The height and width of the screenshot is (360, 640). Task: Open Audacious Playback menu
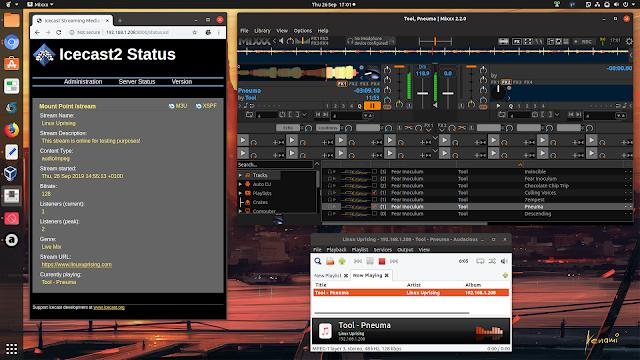click(336, 249)
